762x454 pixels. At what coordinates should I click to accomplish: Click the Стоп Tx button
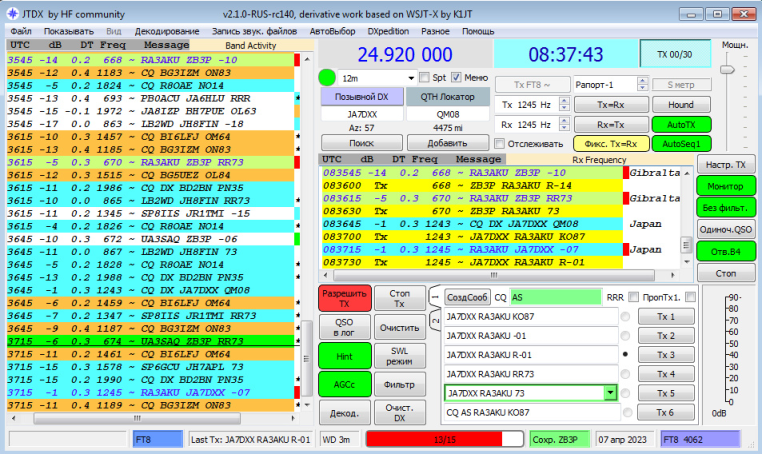pos(399,298)
